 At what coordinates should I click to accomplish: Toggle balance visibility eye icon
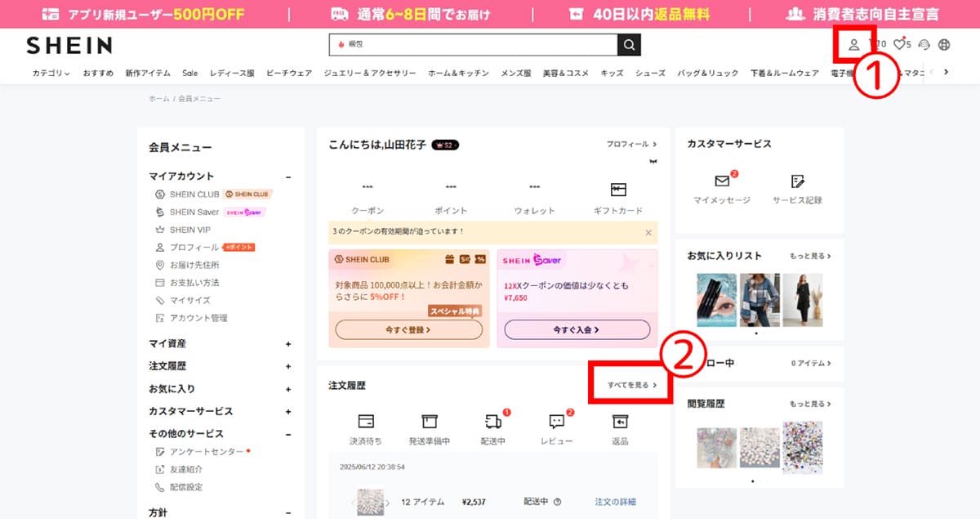tap(653, 162)
